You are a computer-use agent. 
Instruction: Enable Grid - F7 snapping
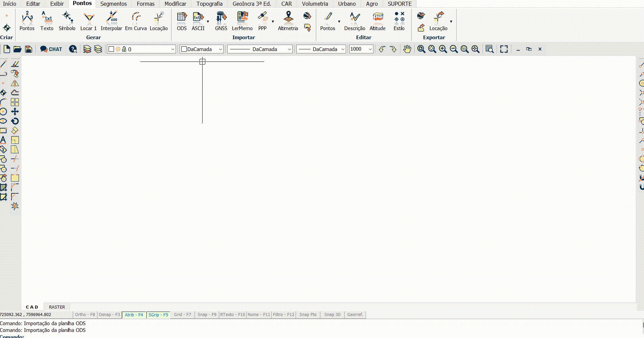pos(182,315)
